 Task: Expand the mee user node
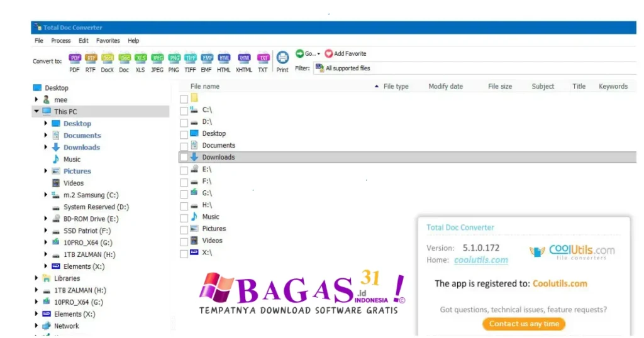[x=36, y=99]
